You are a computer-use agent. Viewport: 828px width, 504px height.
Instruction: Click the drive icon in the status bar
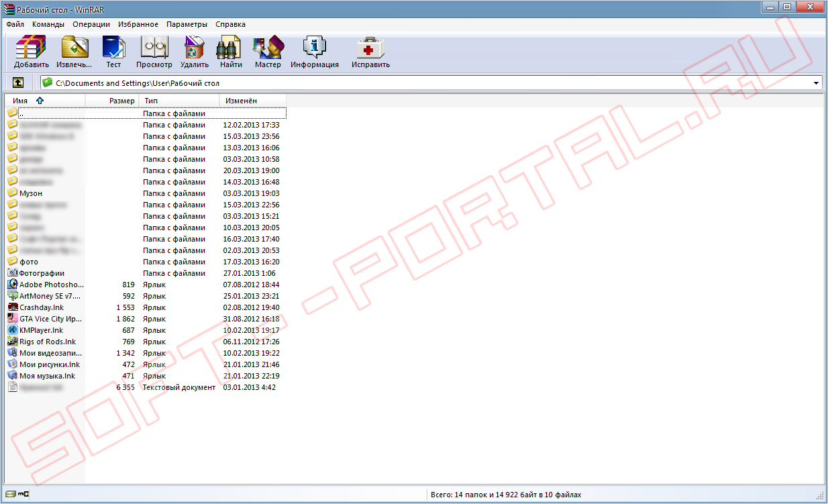point(10,495)
